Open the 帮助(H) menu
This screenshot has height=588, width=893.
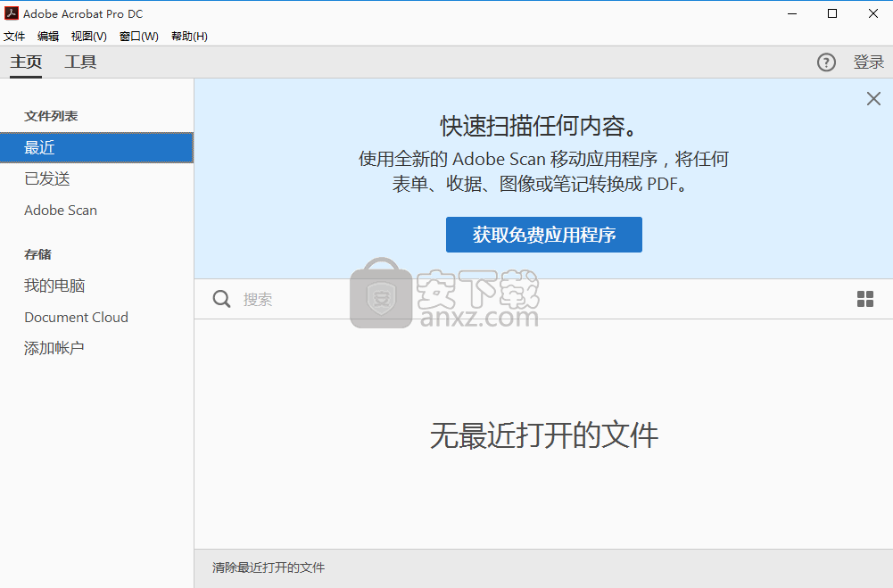[189, 37]
